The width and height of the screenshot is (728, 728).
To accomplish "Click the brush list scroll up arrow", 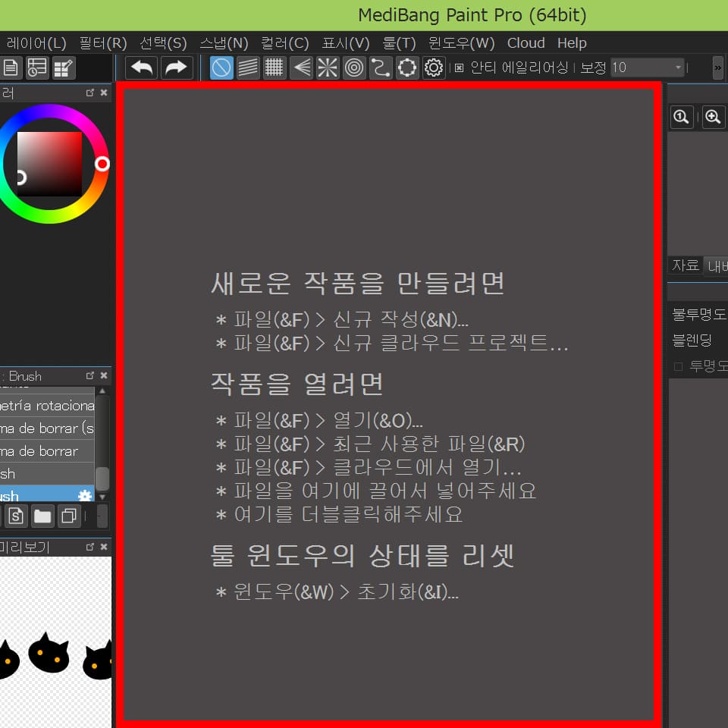I will (102, 391).
